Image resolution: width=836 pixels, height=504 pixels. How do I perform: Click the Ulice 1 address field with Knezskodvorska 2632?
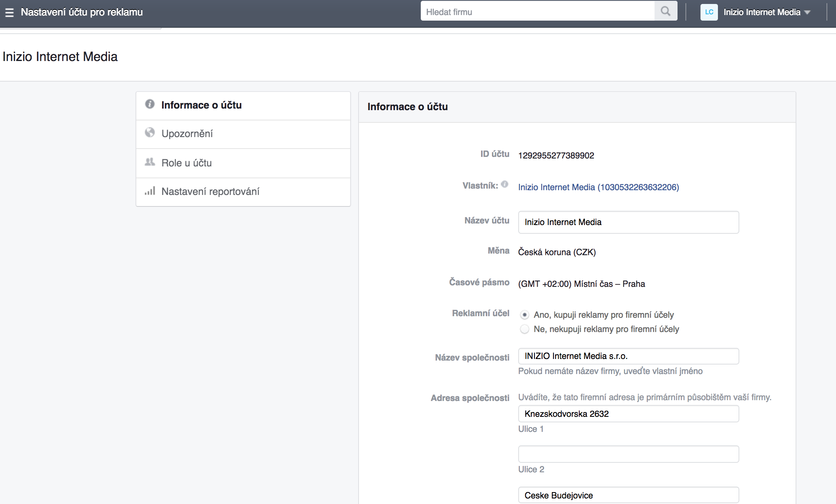click(628, 414)
